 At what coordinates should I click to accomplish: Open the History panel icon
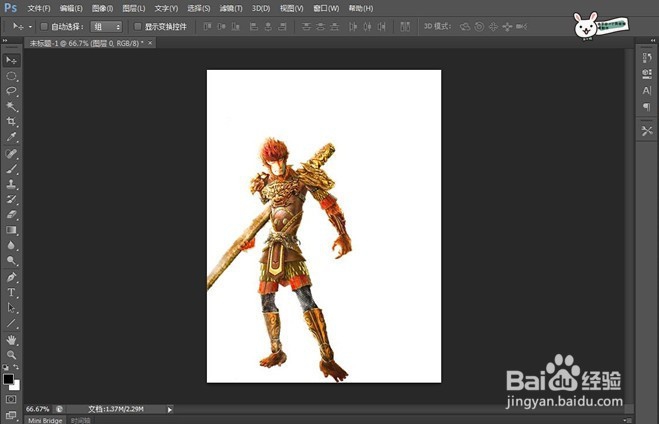(647, 58)
